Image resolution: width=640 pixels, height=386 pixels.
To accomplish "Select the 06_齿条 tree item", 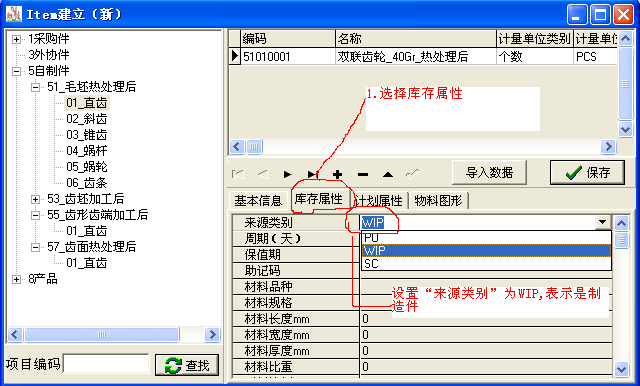I will point(87,183).
